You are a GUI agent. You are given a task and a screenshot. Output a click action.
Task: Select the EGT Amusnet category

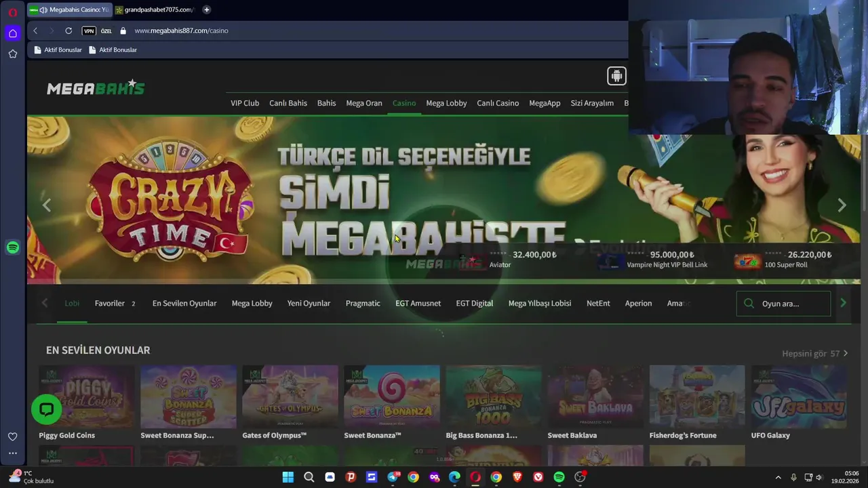(x=418, y=303)
